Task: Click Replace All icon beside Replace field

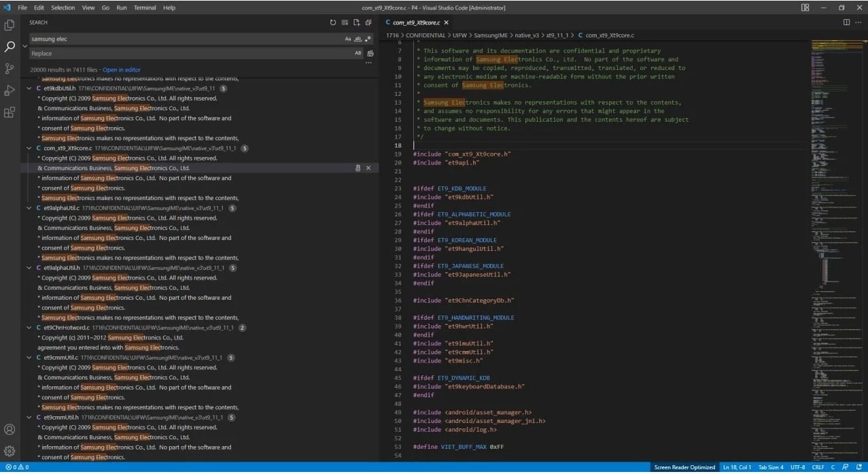Action: [370, 53]
